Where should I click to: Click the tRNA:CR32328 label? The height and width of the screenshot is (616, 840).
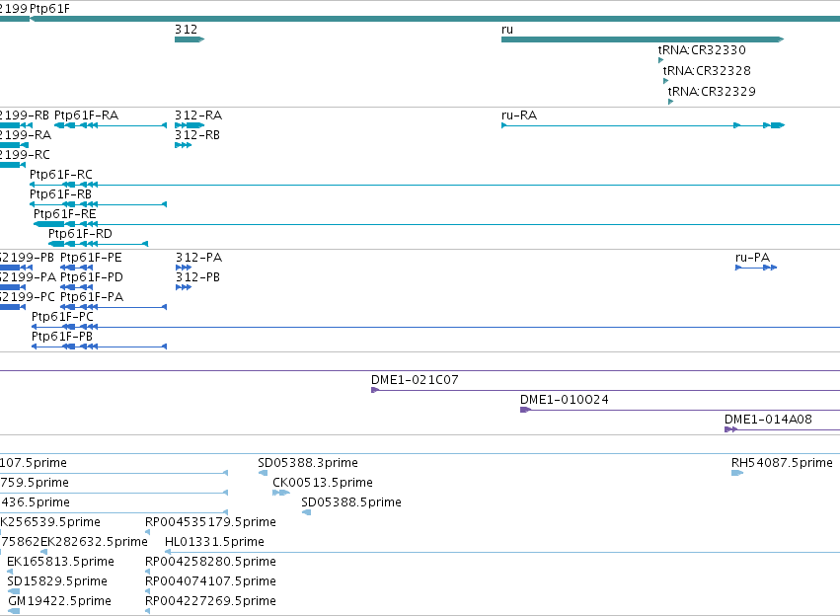coord(707,71)
